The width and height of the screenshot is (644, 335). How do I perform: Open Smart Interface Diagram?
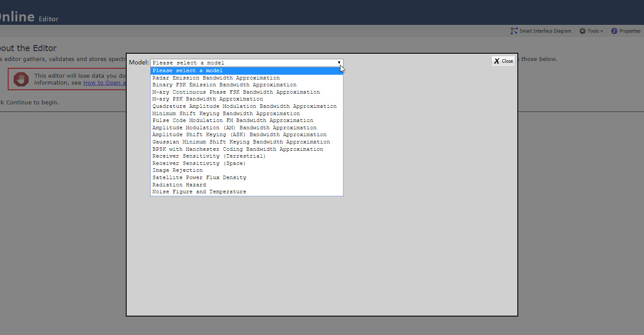[x=541, y=31]
